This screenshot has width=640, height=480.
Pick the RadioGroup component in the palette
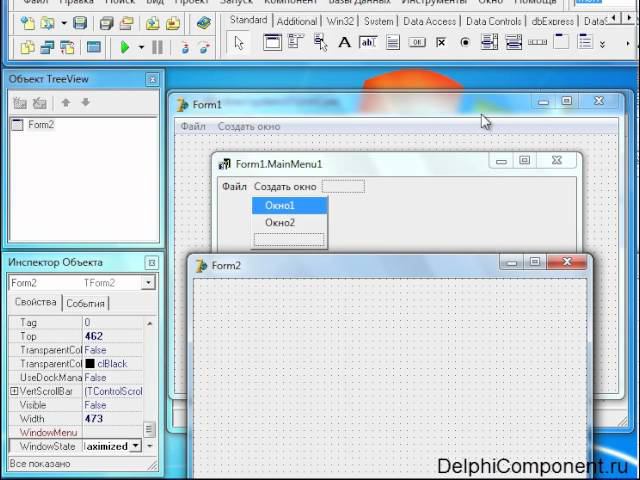click(585, 42)
